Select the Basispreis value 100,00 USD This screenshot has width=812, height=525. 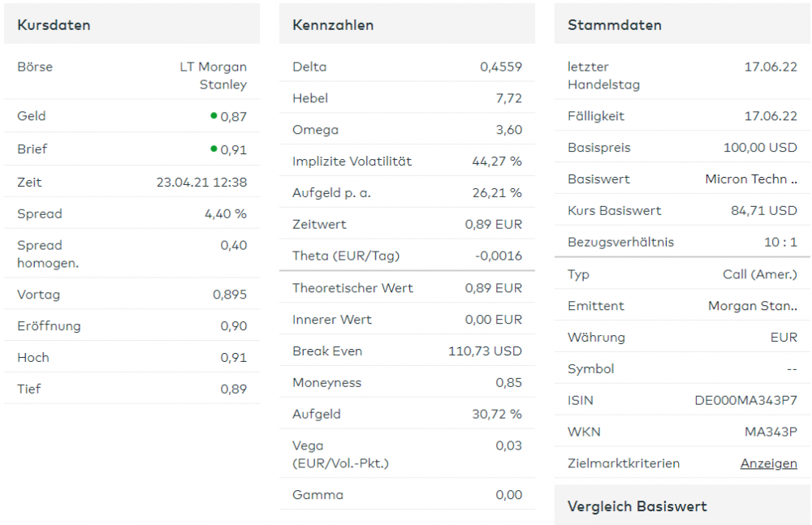tap(760, 148)
